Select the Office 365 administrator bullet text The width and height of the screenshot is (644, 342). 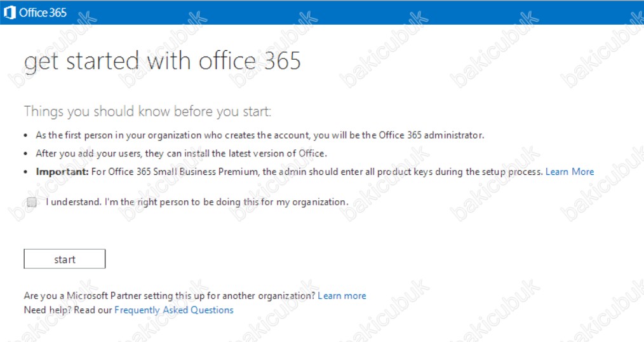point(260,135)
